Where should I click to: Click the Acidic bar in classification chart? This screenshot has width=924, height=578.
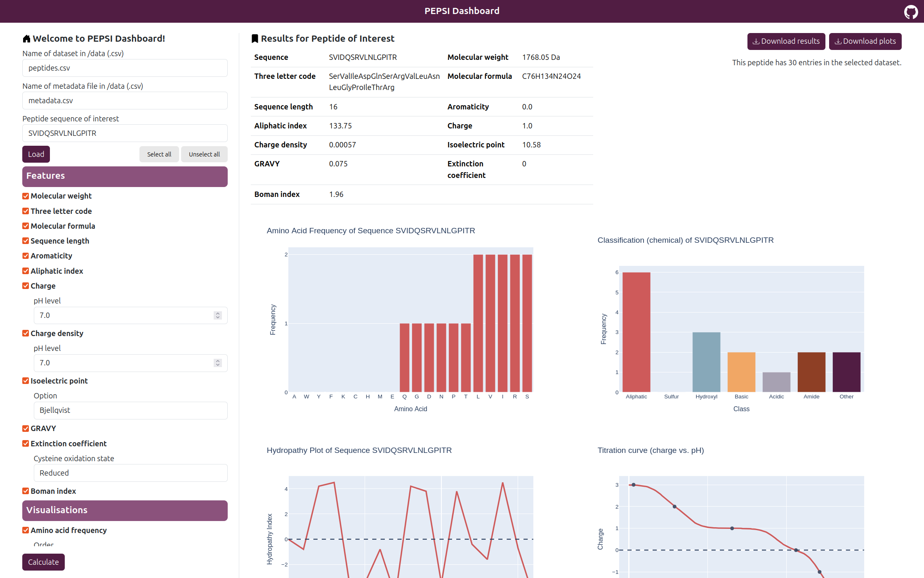coord(776,382)
